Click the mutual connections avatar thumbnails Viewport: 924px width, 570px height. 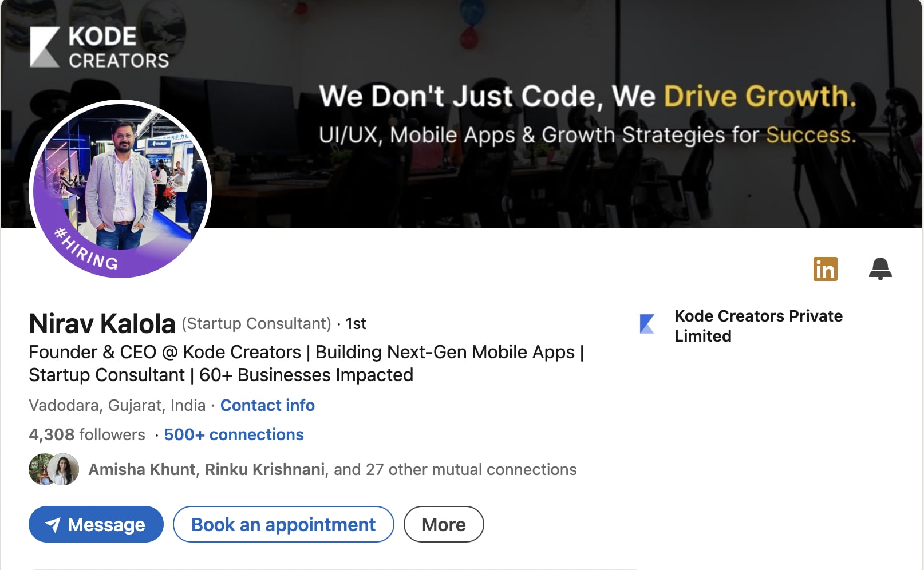click(x=54, y=469)
